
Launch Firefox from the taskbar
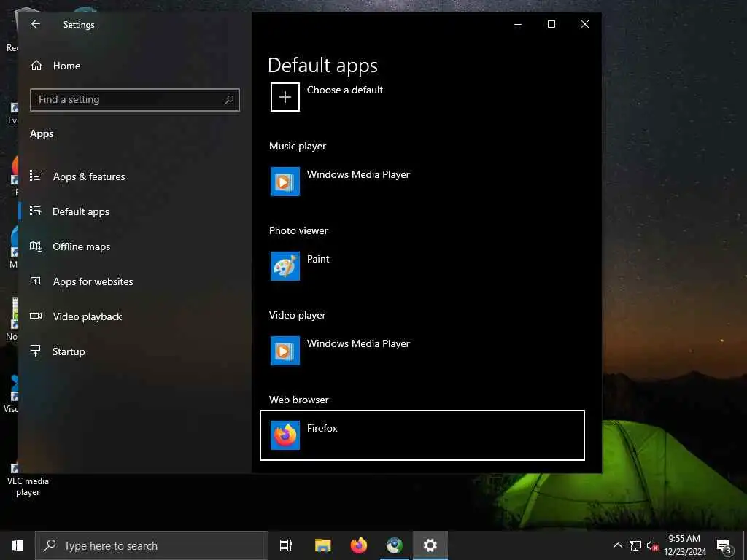359,545
